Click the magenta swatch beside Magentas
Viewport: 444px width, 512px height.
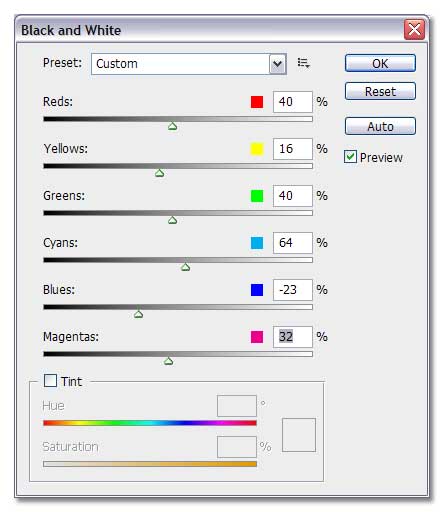257,337
